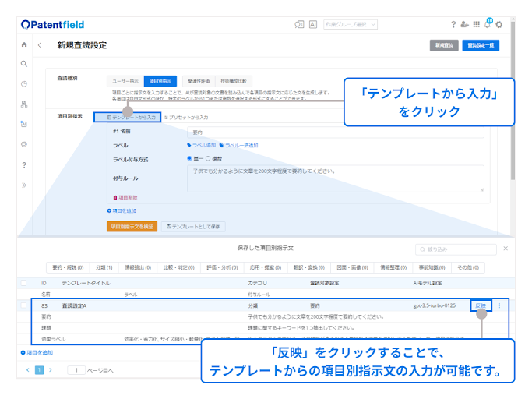The image size is (532, 399).
Task: Open the apps grid icon in header
Action: click(476, 25)
